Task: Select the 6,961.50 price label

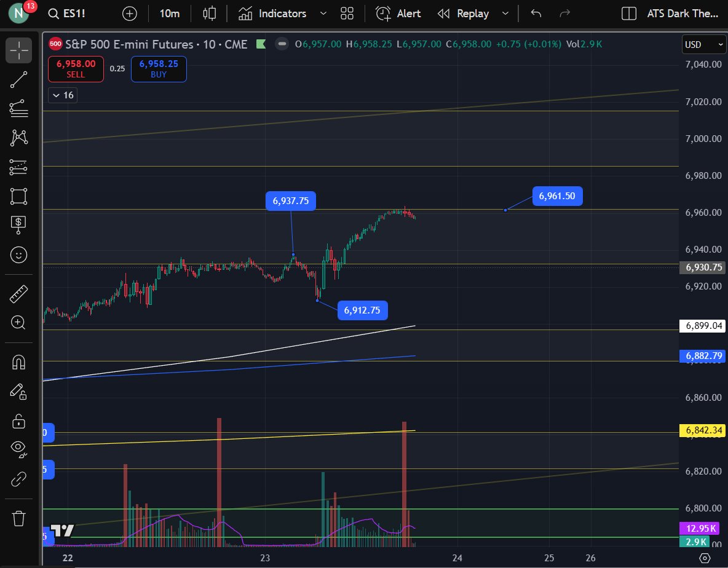Action: tap(557, 196)
